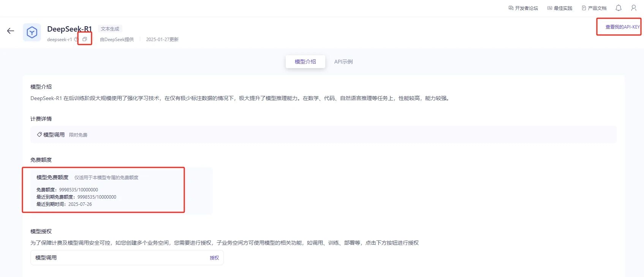Image resolution: width=644 pixels, height=277 pixels.
Task: Click the 限时免费 billing label
Action: 78,135
